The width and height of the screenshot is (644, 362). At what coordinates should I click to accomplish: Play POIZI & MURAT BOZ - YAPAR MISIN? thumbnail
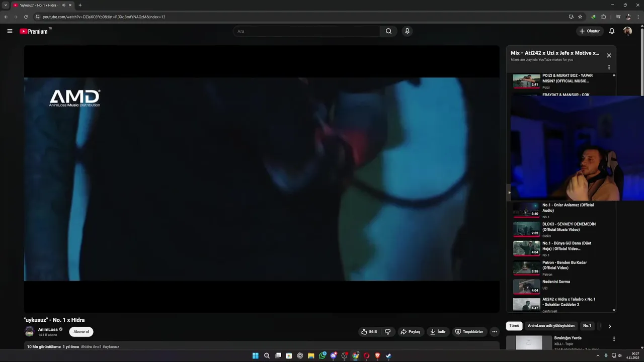[x=526, y=81]
